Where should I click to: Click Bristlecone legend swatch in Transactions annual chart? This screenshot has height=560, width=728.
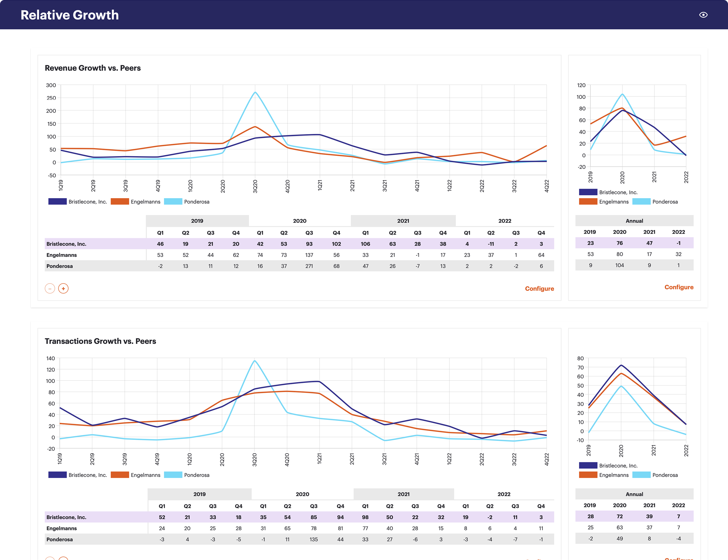pos(588,465)
